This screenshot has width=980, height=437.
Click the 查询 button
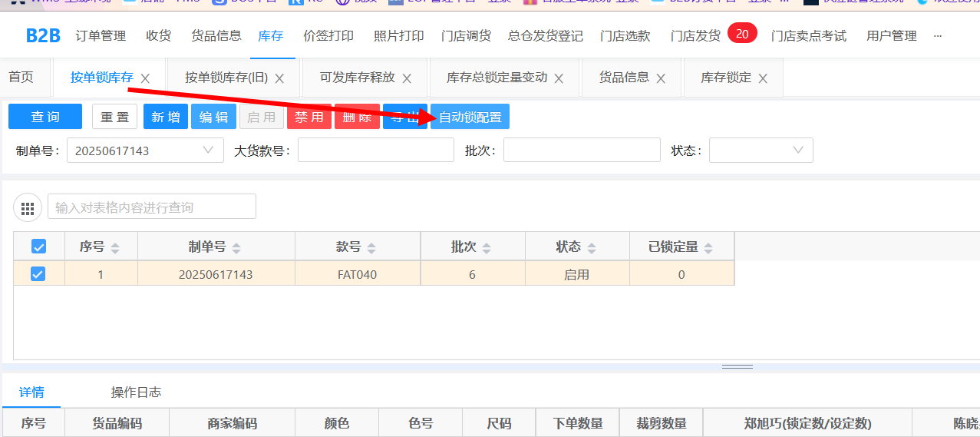(x=45, y=117)
